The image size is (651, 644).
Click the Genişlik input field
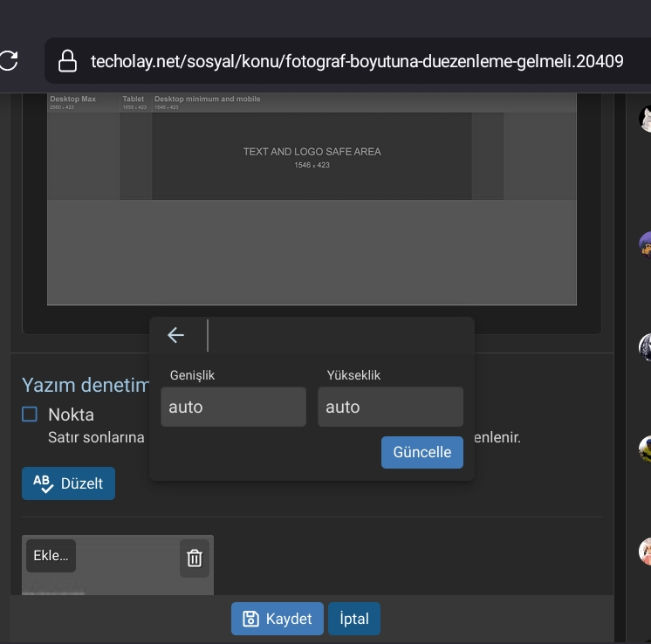pos(233,407)
